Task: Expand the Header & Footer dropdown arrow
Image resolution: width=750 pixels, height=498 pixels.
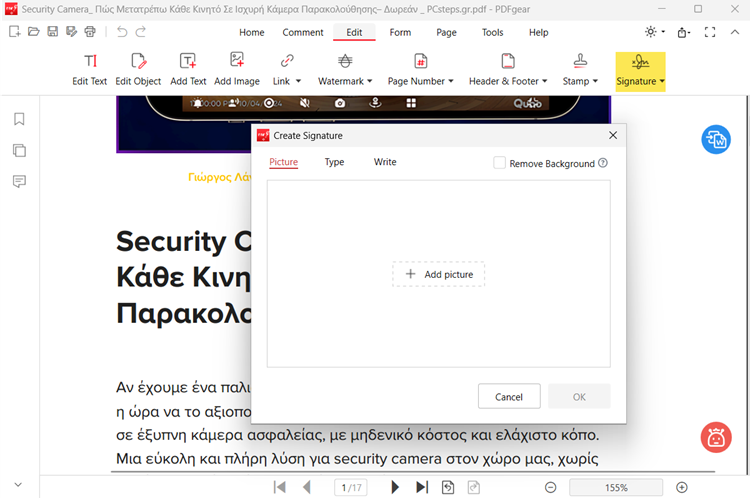Action: pyautogui.click(x=544, y=81)
